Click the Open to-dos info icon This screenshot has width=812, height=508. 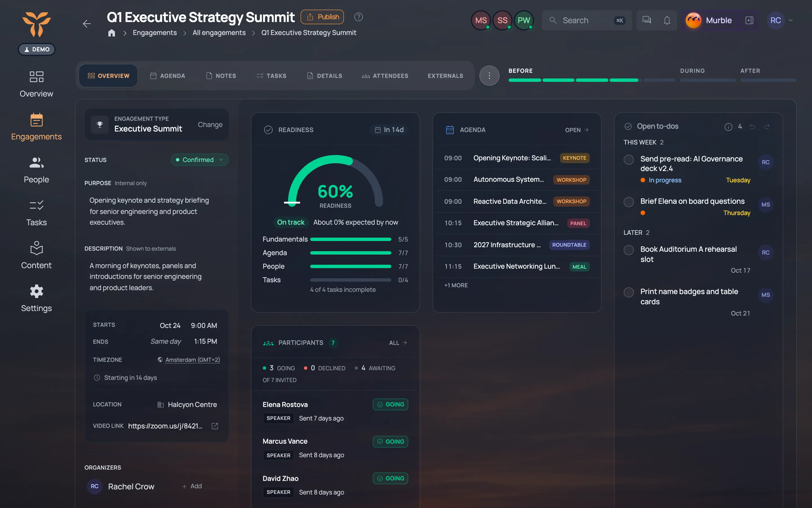coord(728,127)
